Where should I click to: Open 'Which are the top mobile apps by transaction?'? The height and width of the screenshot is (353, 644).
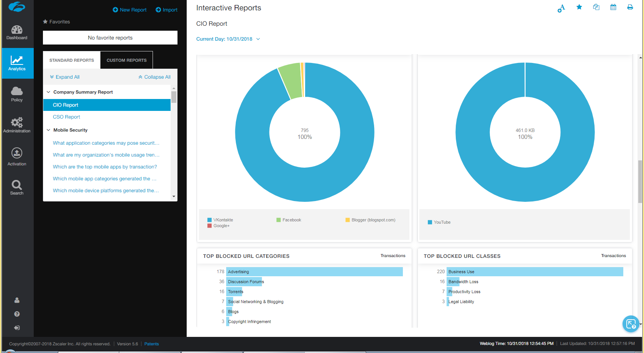point(105,167)
